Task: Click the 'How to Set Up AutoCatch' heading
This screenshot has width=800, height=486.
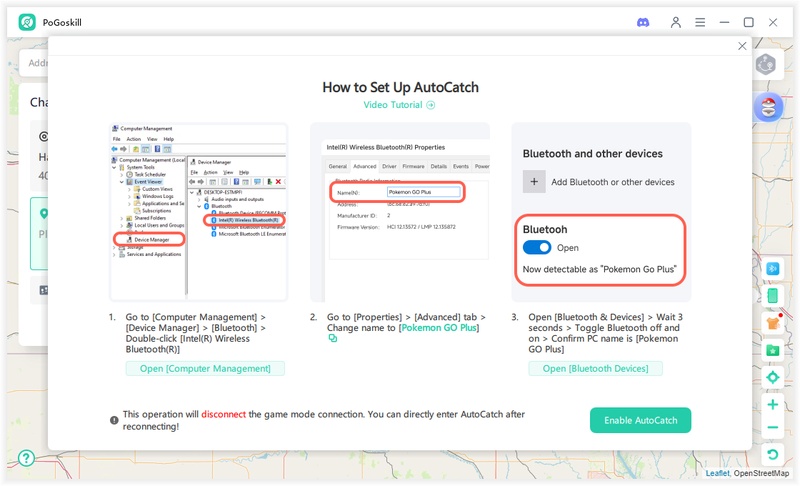Action: [x=401, y=87]
